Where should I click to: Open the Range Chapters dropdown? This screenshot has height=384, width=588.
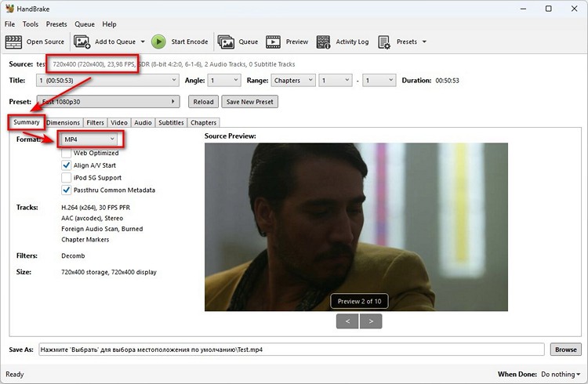[x=293, y=80]
